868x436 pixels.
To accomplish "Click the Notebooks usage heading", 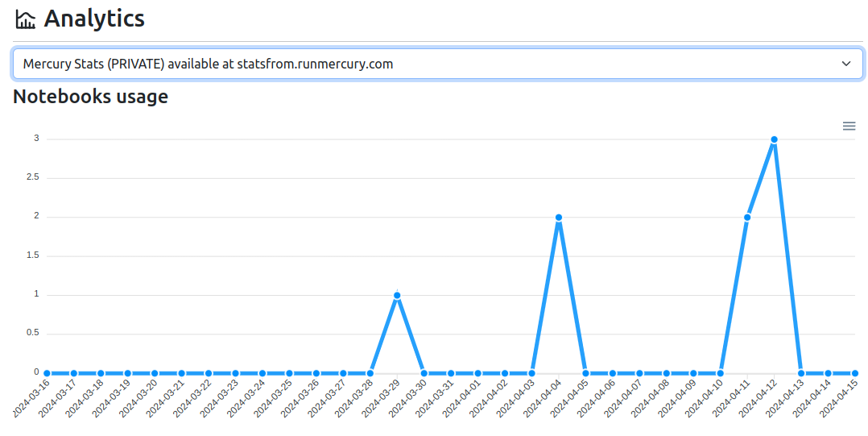I will coord(90,97).
